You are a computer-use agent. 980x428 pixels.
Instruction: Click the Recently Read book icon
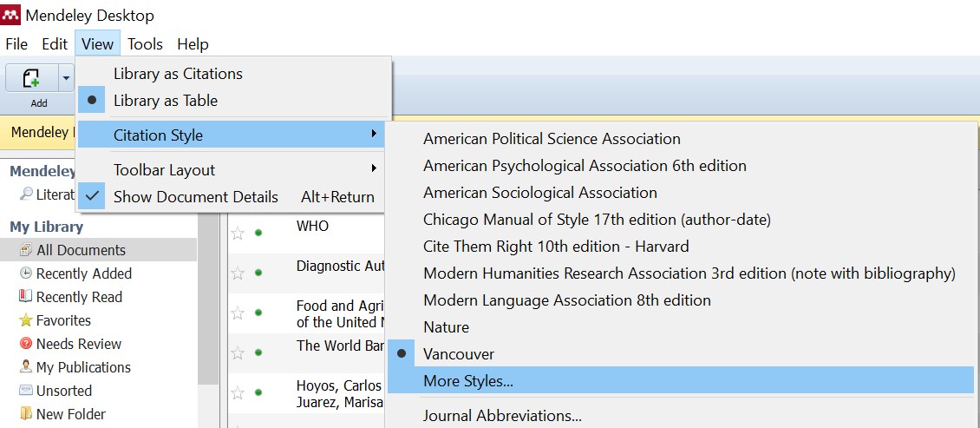tap(26, 297)
